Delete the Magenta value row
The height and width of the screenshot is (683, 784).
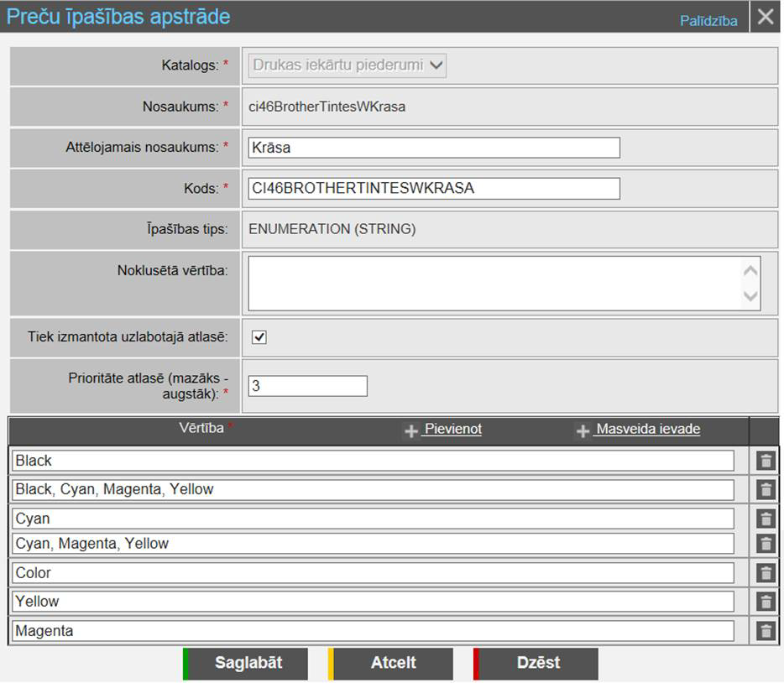click(x=765, y=631)
